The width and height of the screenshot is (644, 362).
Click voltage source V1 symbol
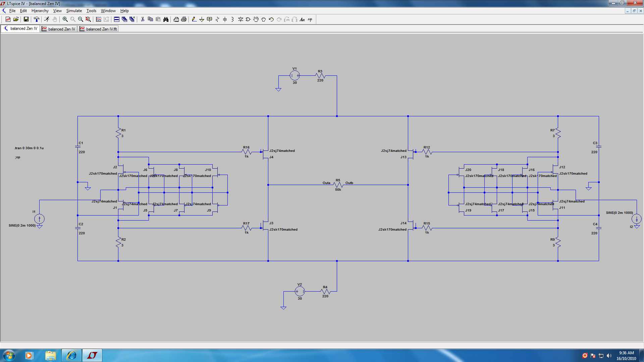(x=294, y=75)
